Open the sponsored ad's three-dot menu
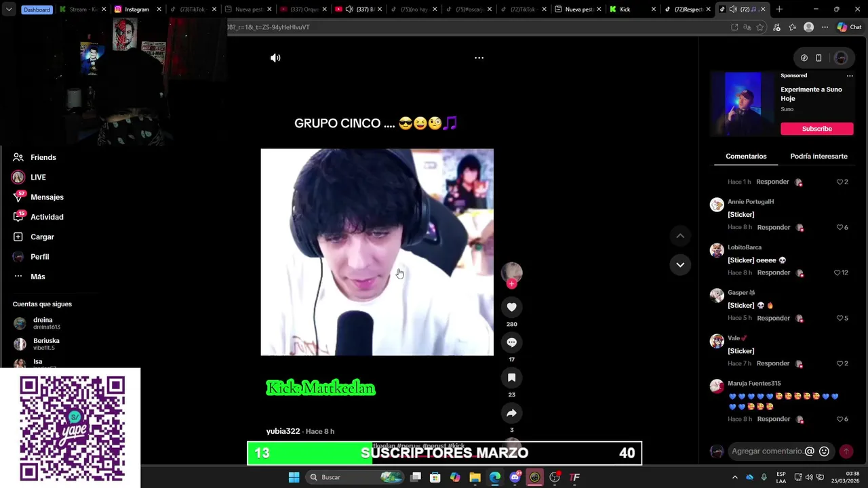The height and width of the screenshot is (488, 868). click(x=850, y=76)
